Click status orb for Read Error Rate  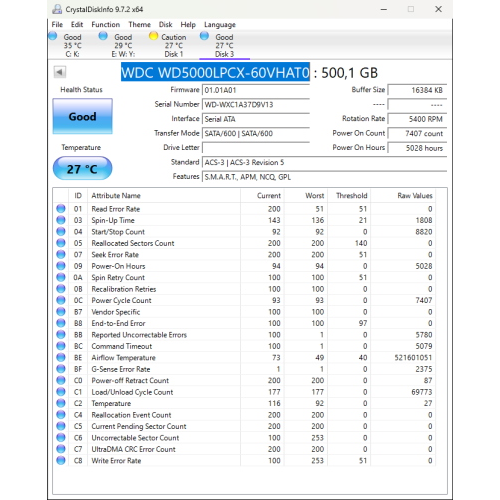point(61,209)
